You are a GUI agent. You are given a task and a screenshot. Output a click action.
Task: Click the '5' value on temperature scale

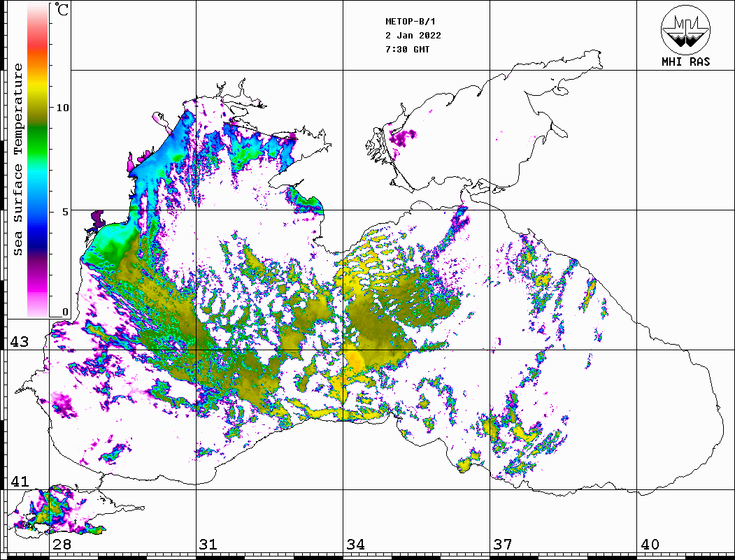[65, 212]
